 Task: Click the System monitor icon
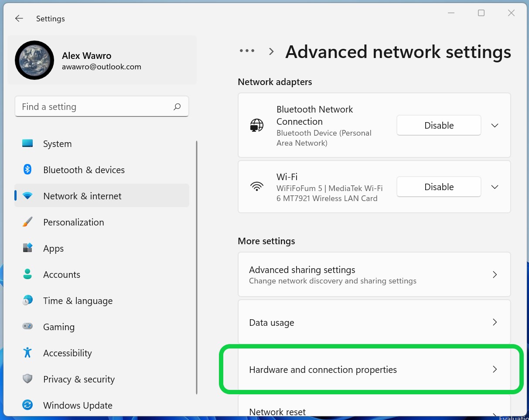pos(27,143)
